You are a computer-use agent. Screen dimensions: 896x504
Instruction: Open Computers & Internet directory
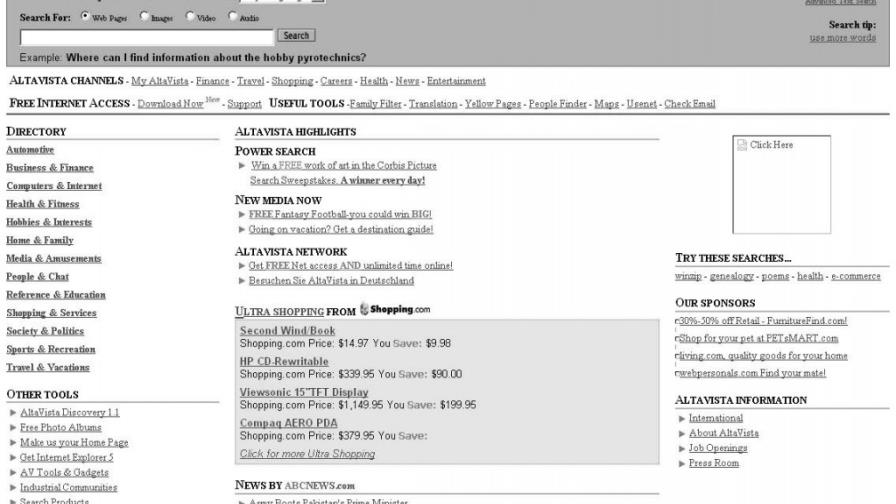point(54,186)
